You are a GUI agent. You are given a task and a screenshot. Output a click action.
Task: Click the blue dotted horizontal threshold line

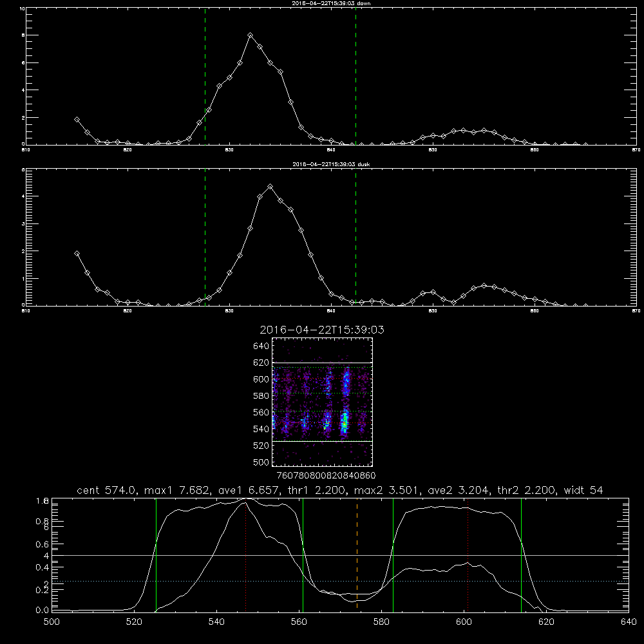tap(341, 581)
